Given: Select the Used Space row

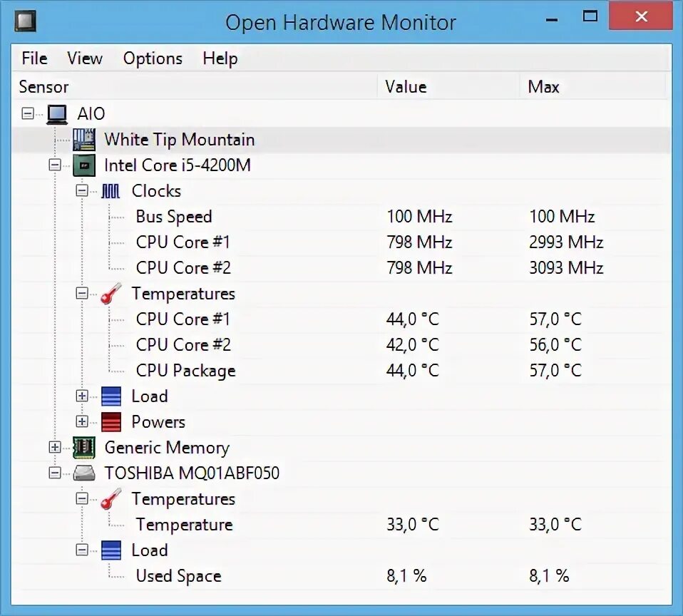Looking at the screenshot, I should tap(341, 576).
